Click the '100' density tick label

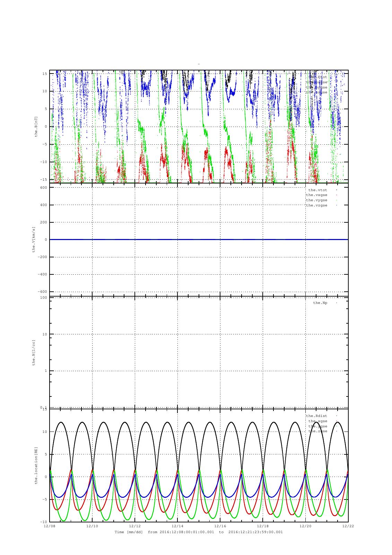(x=44, y=298)
